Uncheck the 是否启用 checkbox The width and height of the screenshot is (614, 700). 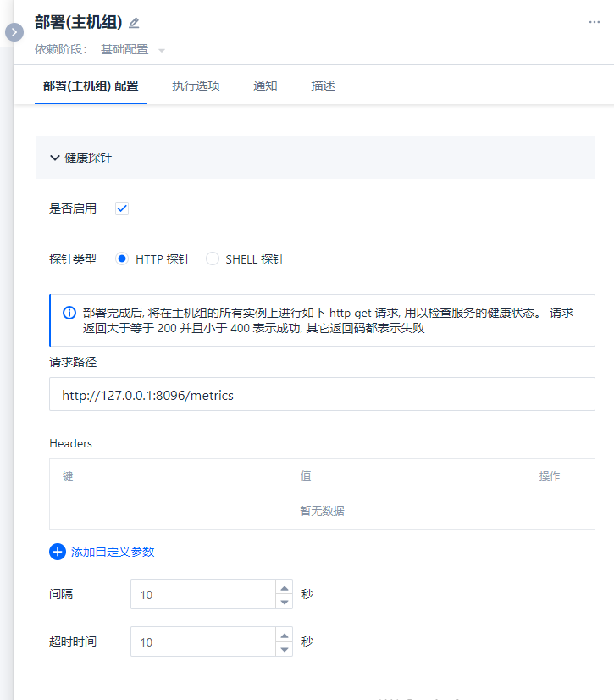pos(122,208)
